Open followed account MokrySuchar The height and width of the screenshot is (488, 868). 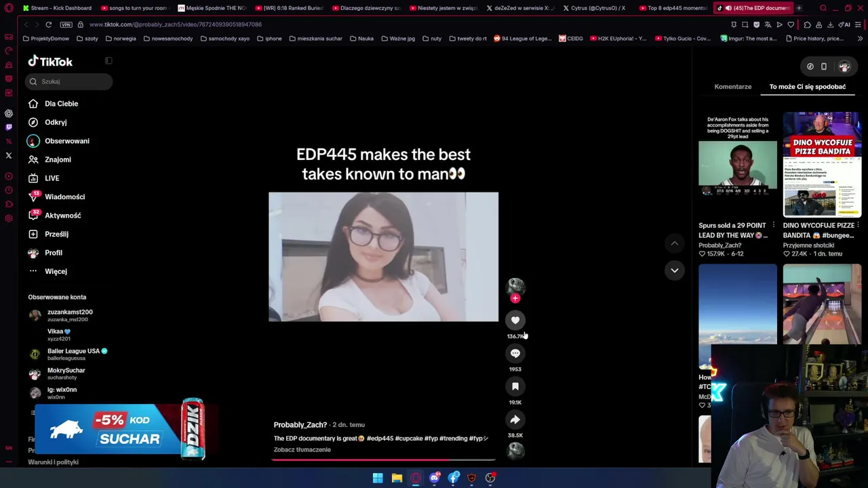click(57, 373)
